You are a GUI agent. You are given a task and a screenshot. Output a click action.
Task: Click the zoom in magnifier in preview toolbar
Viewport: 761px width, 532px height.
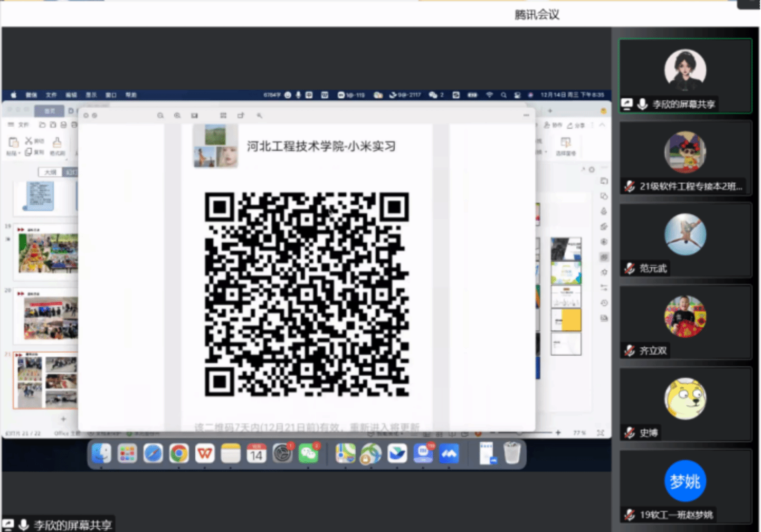(177, 115)
